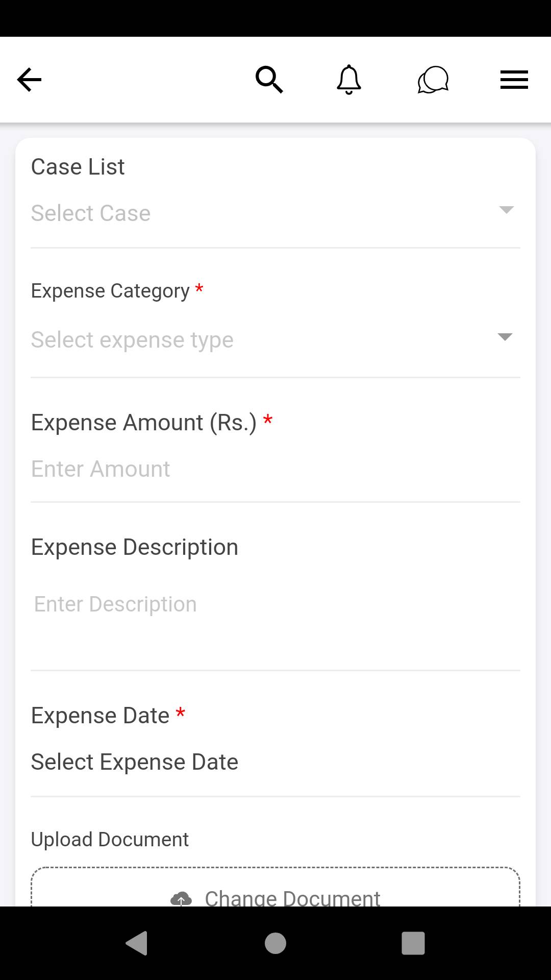Viewport: 551px width, 980px height.
Task: Tap the back arrow icon
Action: coord(29,80)
